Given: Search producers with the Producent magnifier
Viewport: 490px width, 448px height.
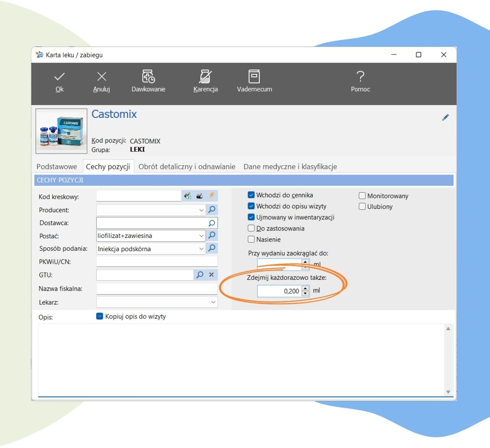Looking at the screenshot, I should tap(212, 209).
